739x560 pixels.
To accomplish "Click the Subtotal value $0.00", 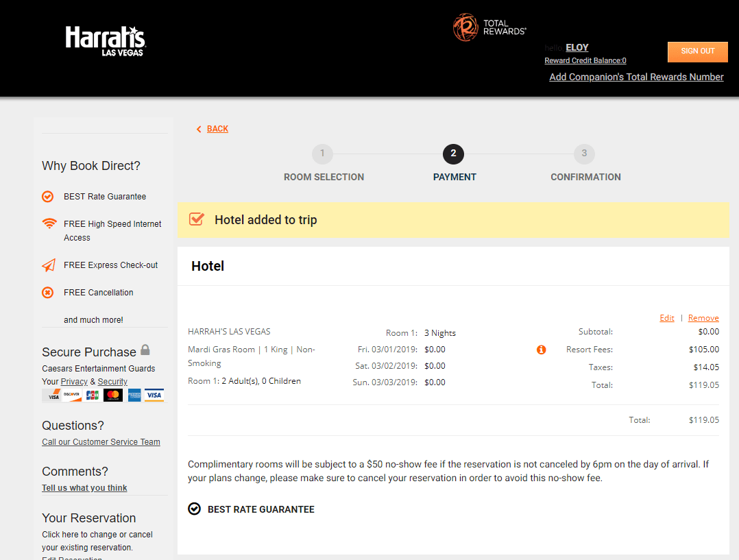I will 708,332.
